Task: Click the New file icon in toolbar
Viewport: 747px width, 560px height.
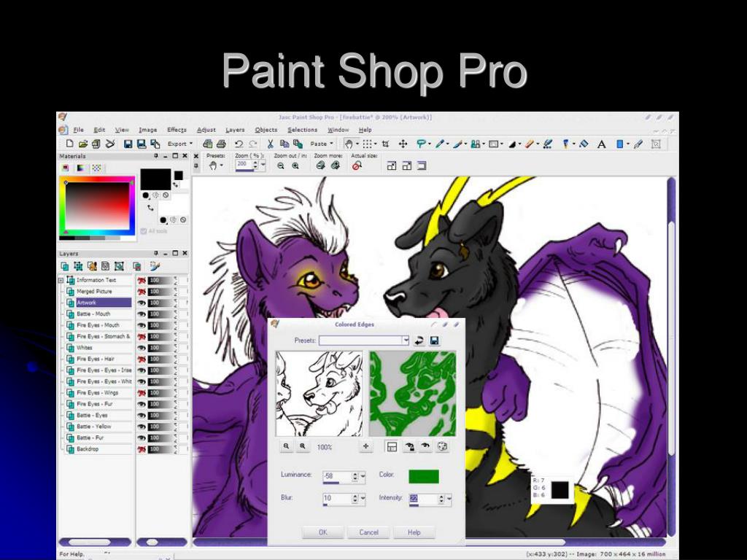Action: tap(69, 144)
